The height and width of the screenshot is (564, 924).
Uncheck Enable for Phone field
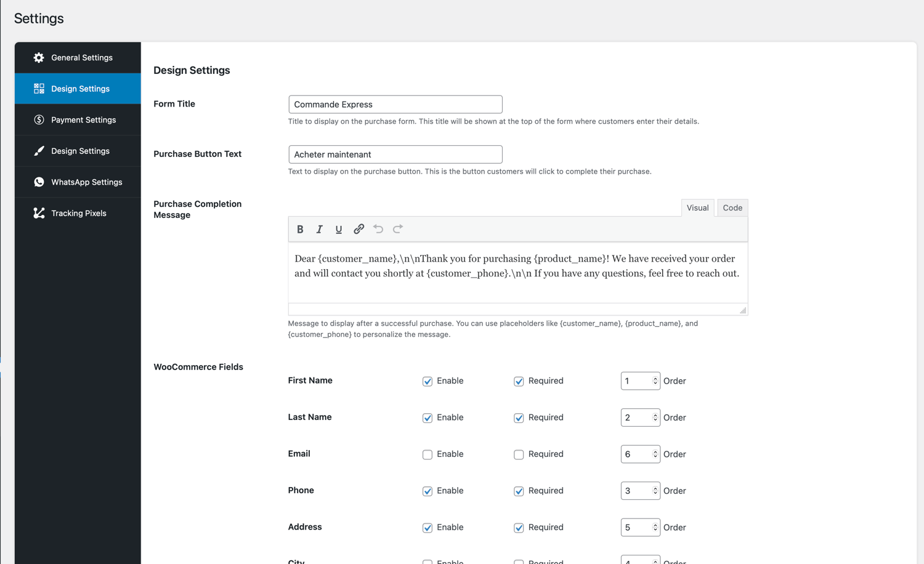428,491
